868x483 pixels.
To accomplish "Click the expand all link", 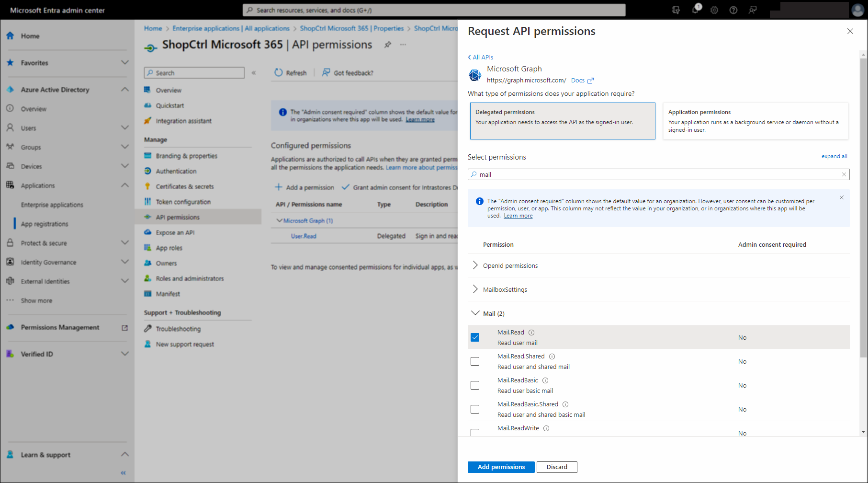I will coord(834,156).
